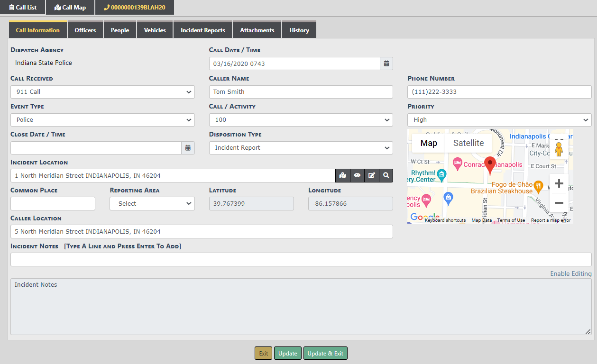
Task: Expand the Disposition Type dropdown
Action: pyautogui.click(x=301, y=148)
